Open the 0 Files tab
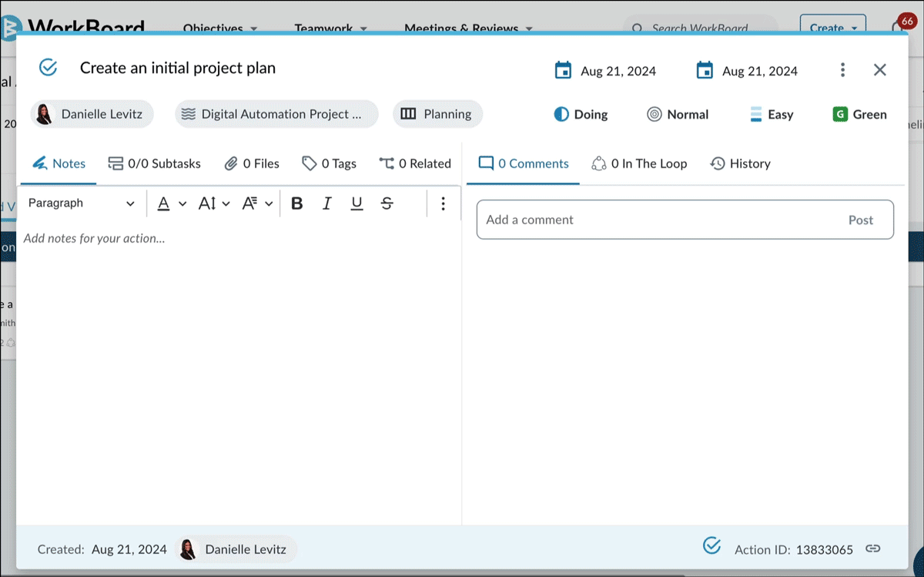The image size is (924, 577). (251, 163)
